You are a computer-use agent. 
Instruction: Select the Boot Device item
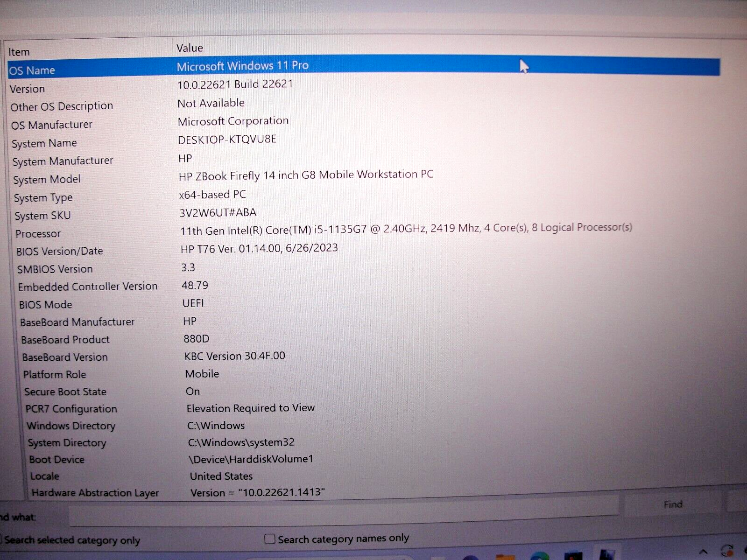tap(56, 460)
